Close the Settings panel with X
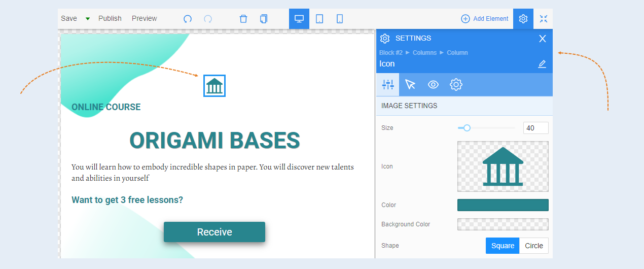The height and width of the screenshot is (269, 644). point(543,39)
